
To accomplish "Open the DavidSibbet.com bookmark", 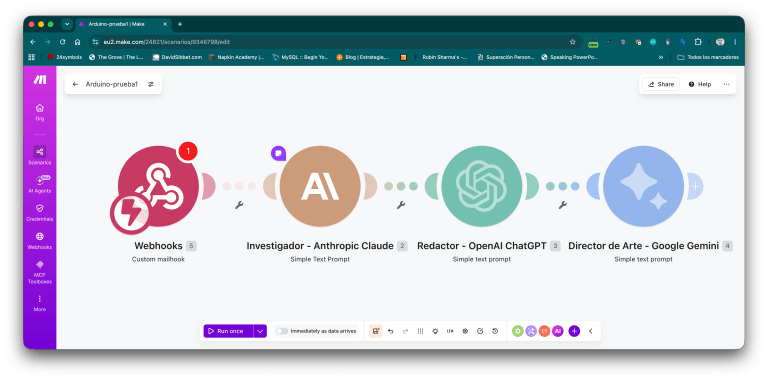I will (177, 57).
